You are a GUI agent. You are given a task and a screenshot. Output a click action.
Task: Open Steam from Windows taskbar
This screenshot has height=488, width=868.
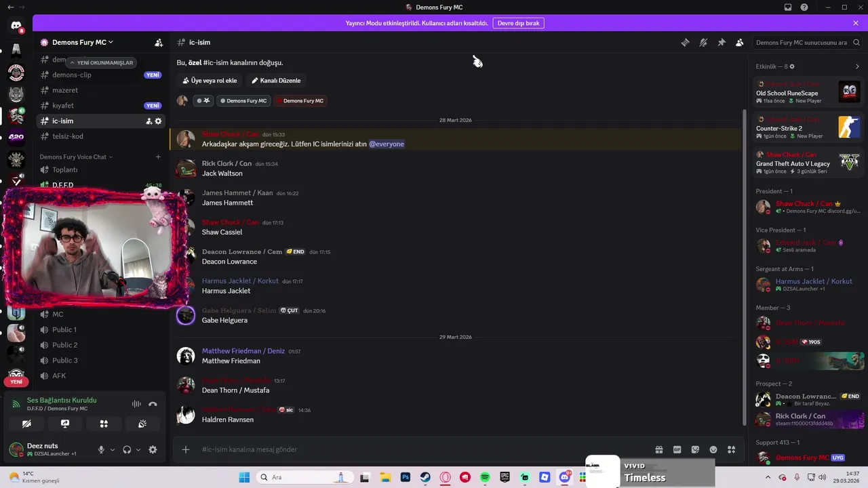tap(425, 477)
